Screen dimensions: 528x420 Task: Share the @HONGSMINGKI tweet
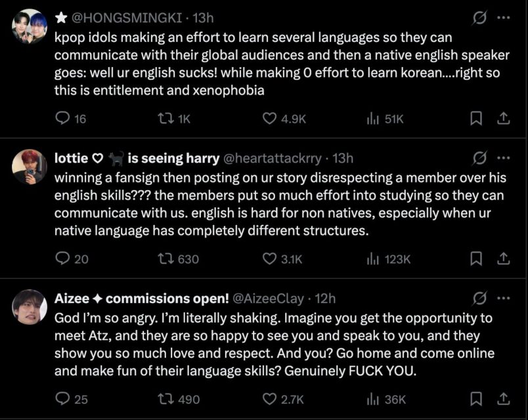[x=503, y=119]
